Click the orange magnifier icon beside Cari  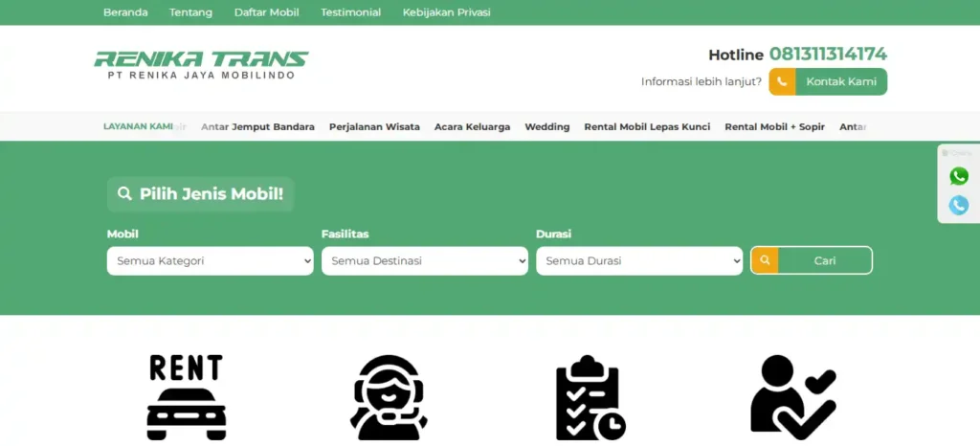765,260
